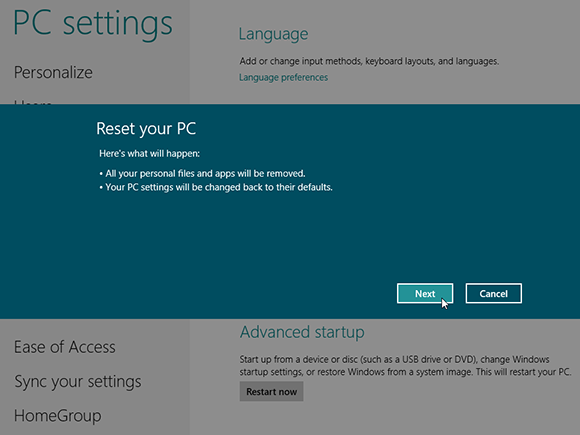Click 'Your PC settings will be changed' bullet

[x=216, y=187]
